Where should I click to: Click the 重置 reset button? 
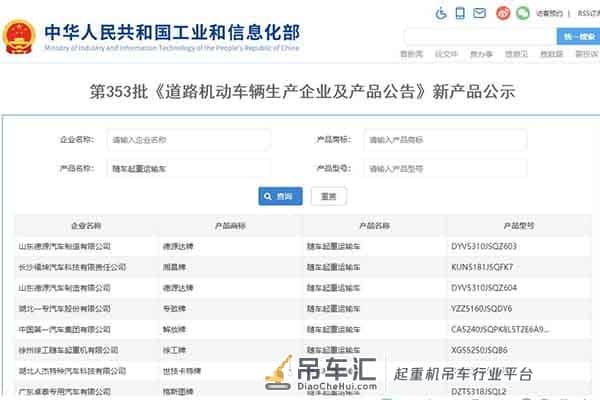click(328, 196)
